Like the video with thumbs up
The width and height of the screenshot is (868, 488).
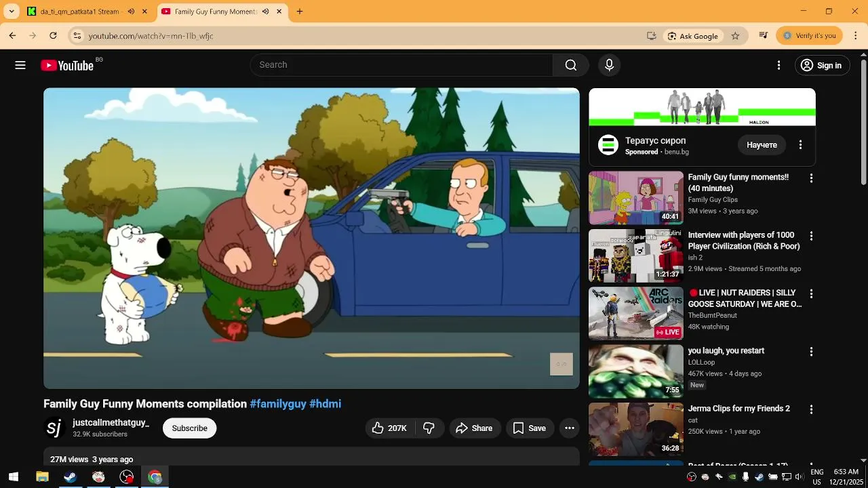389,428
